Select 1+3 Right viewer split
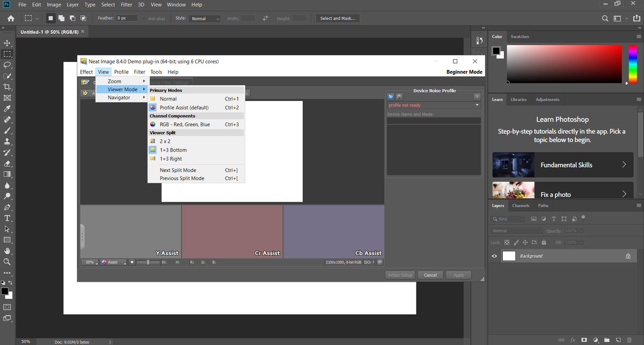 (196, 159)
